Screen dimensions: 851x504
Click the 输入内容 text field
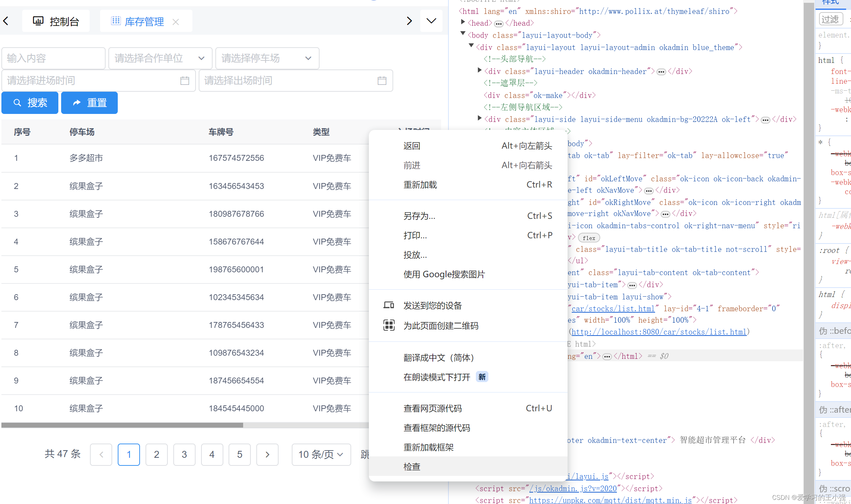point(53,58)
